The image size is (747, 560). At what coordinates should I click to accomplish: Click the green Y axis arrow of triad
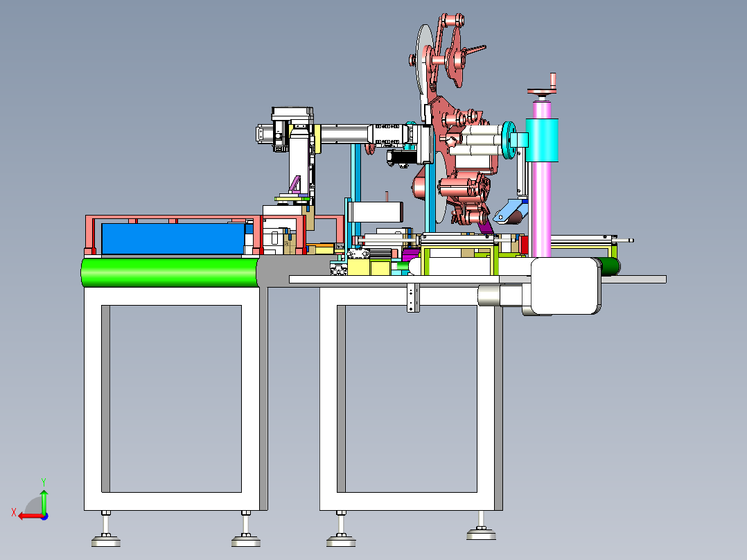[44, 501]
